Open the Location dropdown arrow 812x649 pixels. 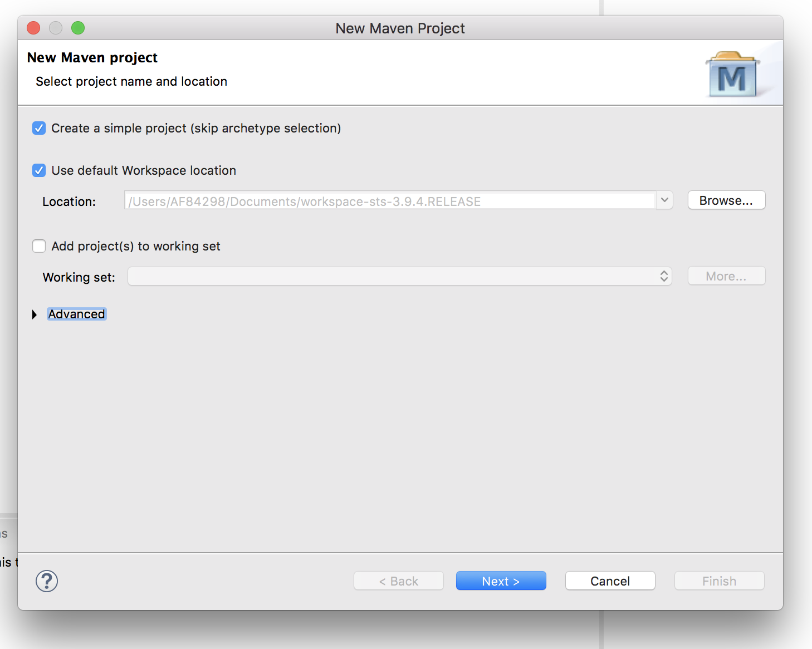point(664,200)
